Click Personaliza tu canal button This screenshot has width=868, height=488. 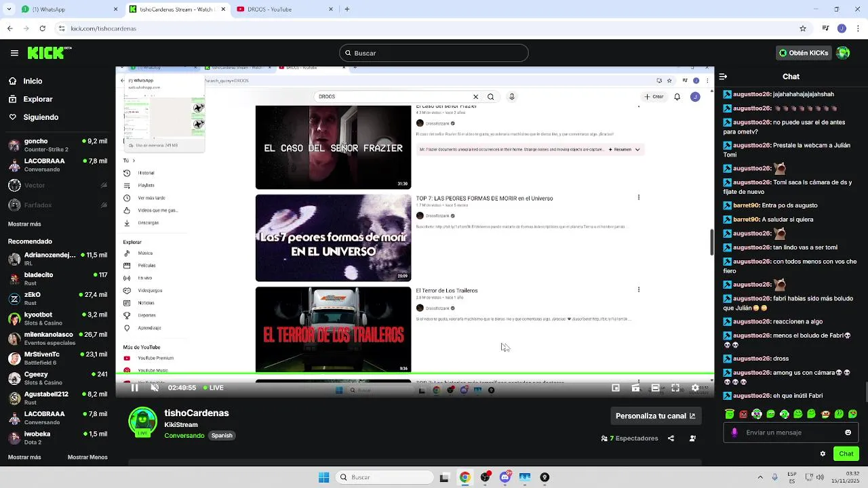pos(655,416)
